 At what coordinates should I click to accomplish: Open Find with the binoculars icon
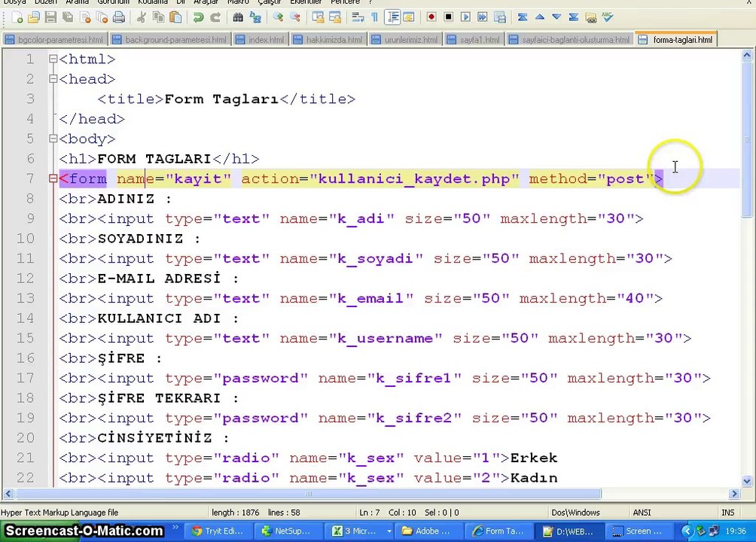(238, 18)
